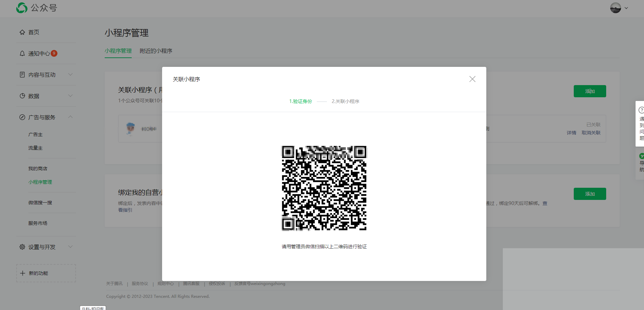Collapse the 广告与服务 chevron
Viewport: 644px width, 310px height.
tap(70, 117)
